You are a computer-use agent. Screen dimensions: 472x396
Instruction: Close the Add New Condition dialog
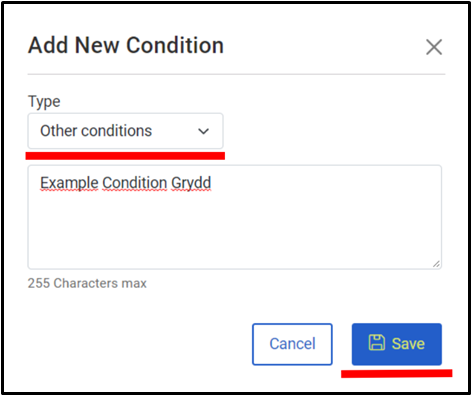pyautogui.click(x=434, y=47)
